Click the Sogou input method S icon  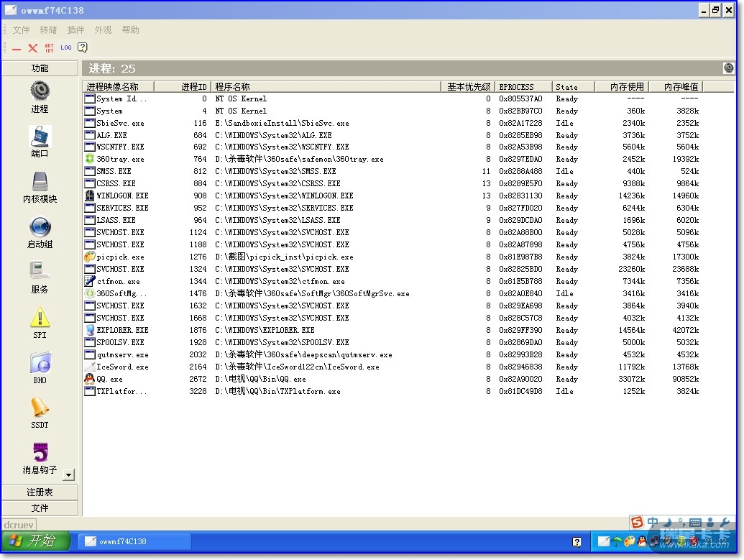[637, 523]
